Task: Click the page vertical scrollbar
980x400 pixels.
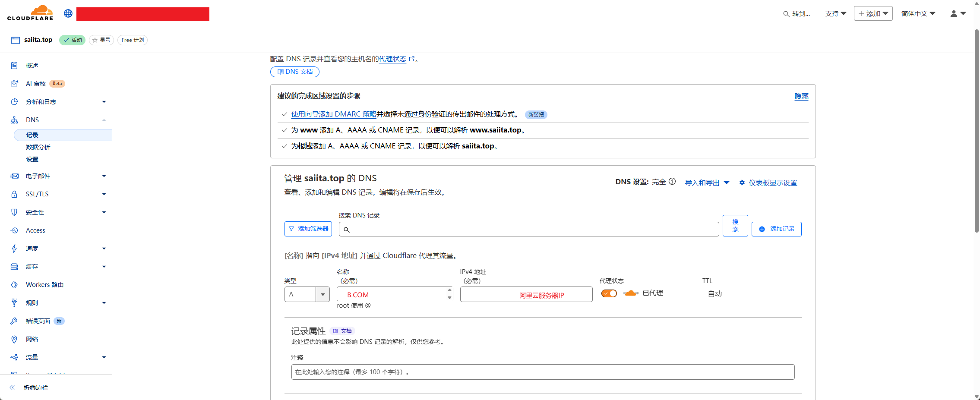Action: (x=977, y=129)
